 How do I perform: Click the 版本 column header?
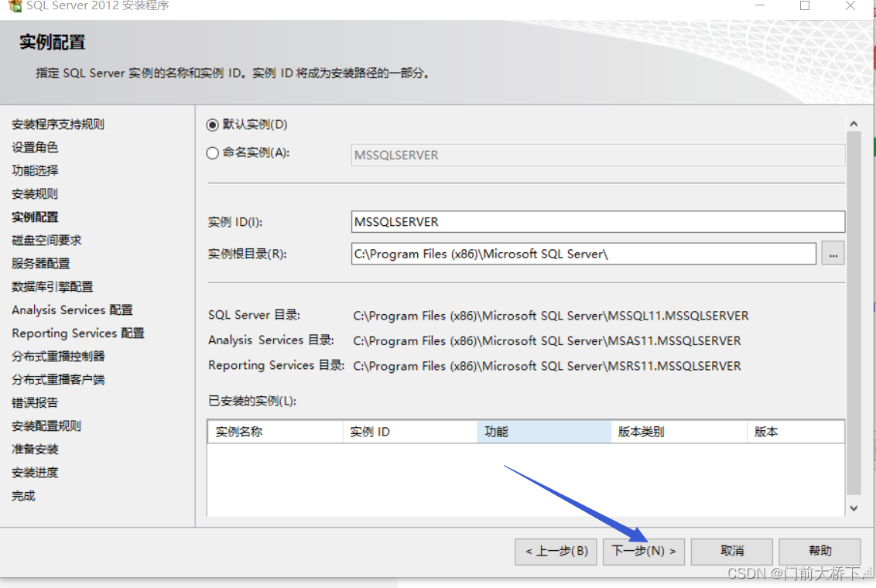796,432
